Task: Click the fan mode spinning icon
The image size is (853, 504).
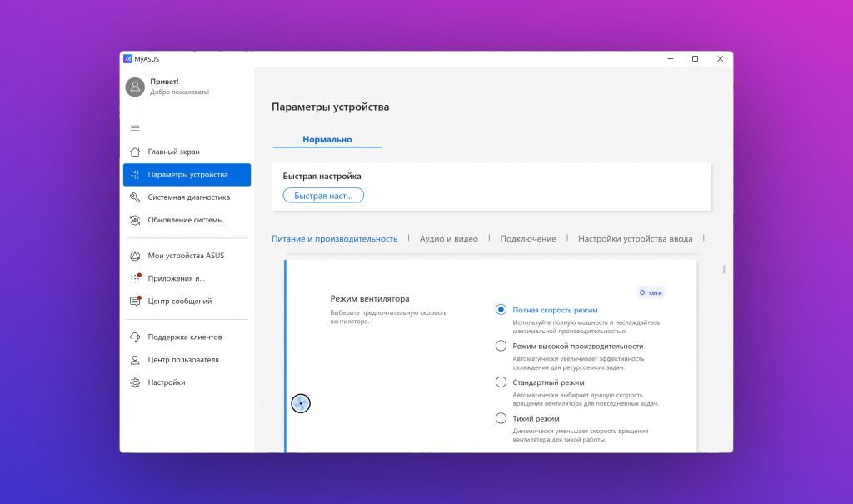Action: pyautogui.click(x=300, y=403)
